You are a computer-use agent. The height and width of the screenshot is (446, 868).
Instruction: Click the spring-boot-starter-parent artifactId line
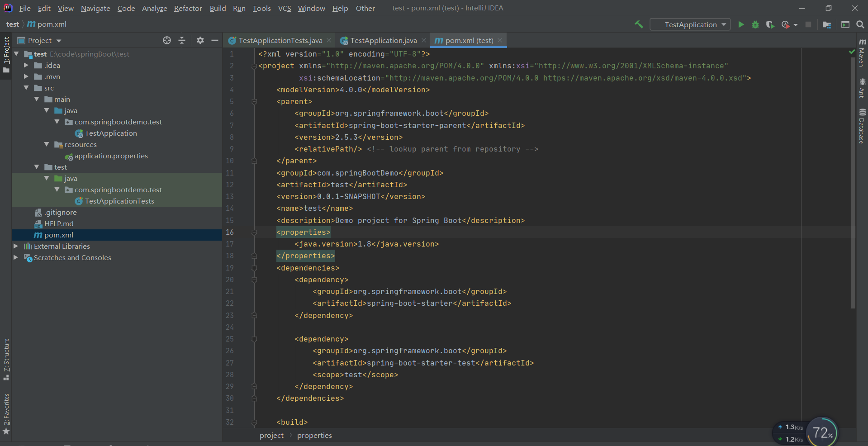pyautogui.click(x=409, y=125)
